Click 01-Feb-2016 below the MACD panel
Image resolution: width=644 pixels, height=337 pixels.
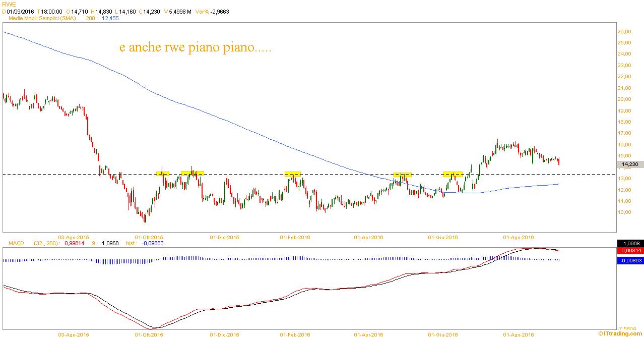tap(295, 334)
